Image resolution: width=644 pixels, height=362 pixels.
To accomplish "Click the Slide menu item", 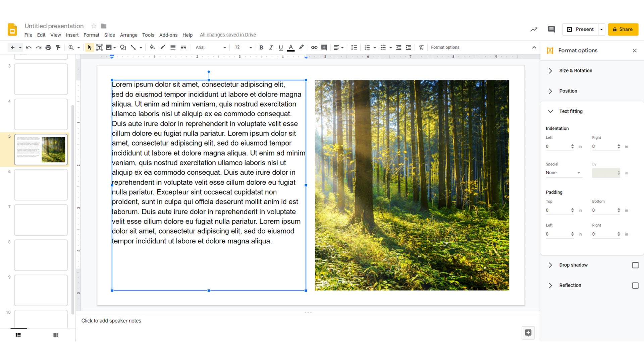I will coord(109,35).
